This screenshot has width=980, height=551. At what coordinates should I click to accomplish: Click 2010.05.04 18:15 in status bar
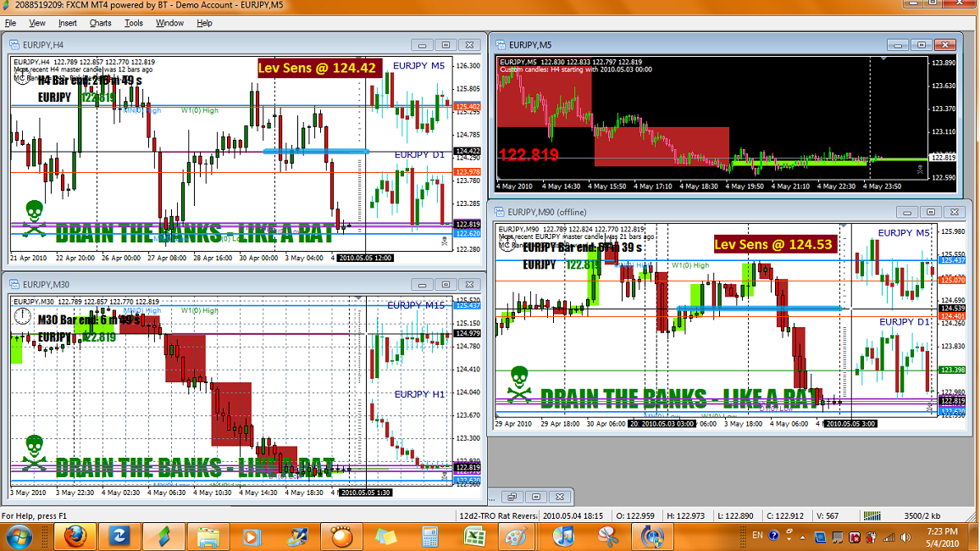pos(573,516)
